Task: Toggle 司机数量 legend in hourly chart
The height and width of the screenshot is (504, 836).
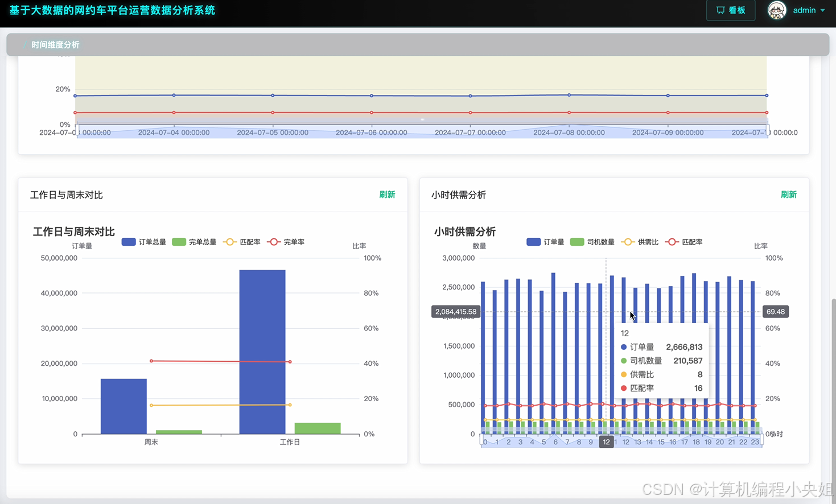Action: pyautogui.click(x=592, y=242)
